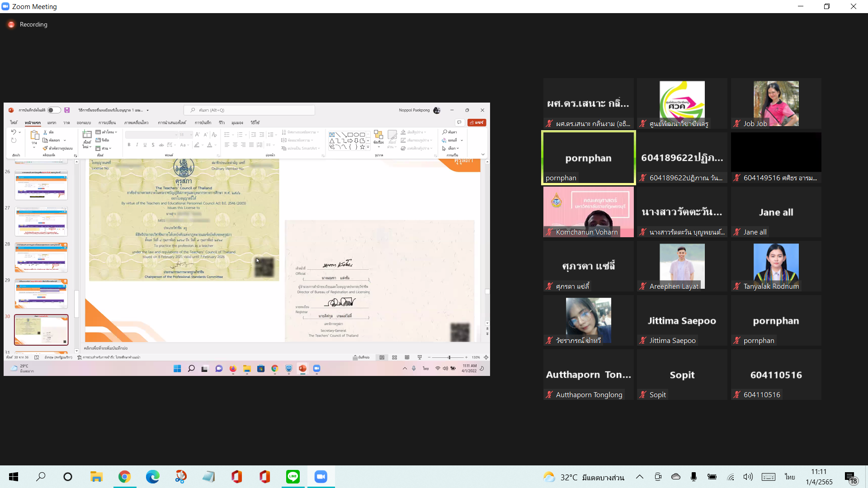Click the Save icon in PowerPoint title bar

pyautogui.click(x=67, y=110)
